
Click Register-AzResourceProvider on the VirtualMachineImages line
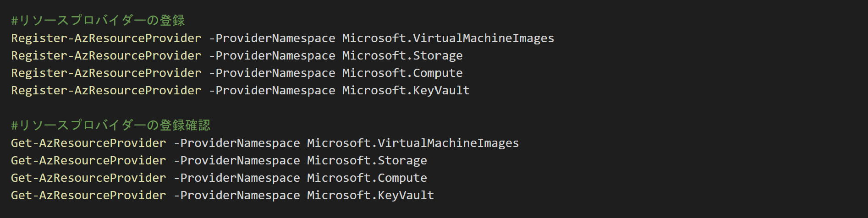coord(106,38)
